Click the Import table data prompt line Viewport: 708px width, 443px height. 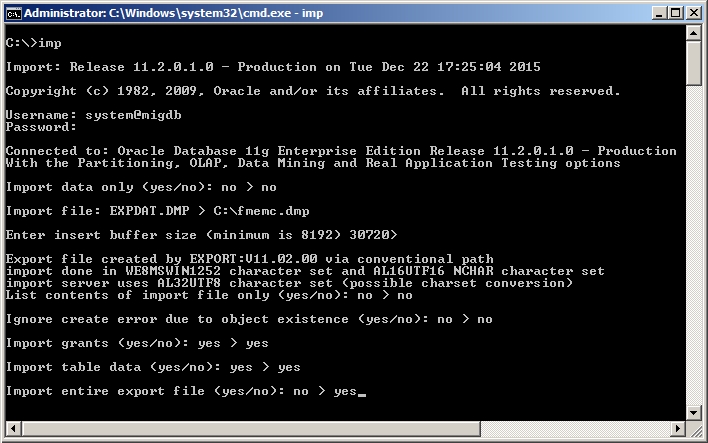click(153, 367)
